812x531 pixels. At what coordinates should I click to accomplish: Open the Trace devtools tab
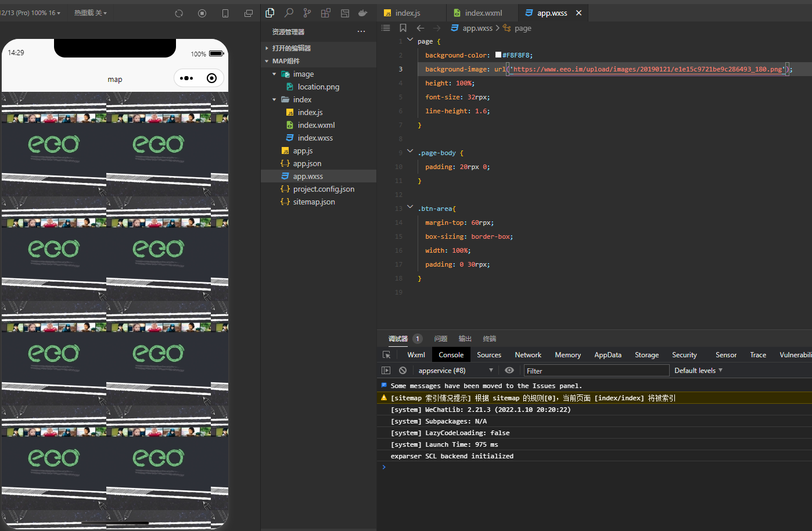pyautogui.click(x=758, y=355)
